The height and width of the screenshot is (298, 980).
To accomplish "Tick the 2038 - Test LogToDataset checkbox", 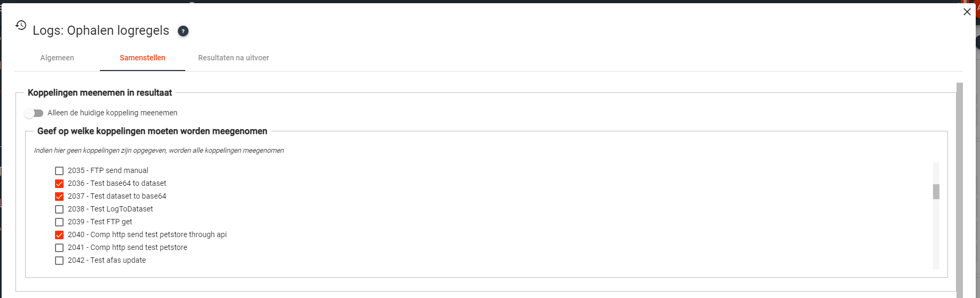I will pyautogui.click(x=59, y=209).
